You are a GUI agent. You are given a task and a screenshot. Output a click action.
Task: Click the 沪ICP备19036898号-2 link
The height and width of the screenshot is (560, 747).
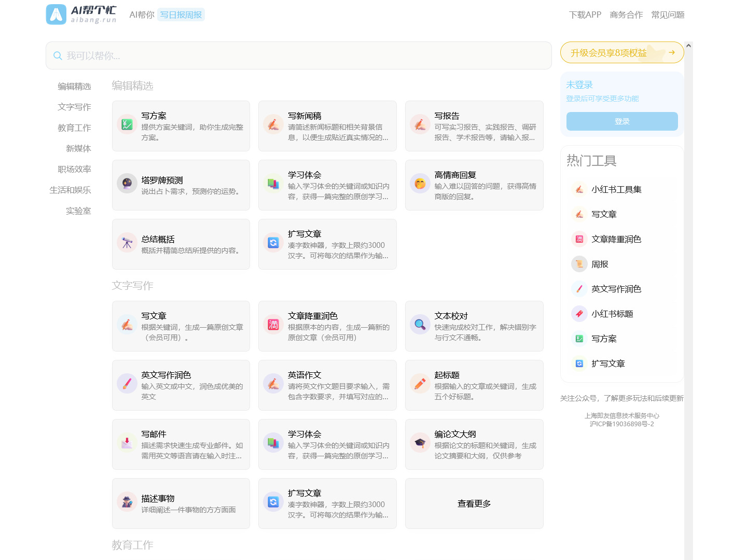tap(621, 424)
